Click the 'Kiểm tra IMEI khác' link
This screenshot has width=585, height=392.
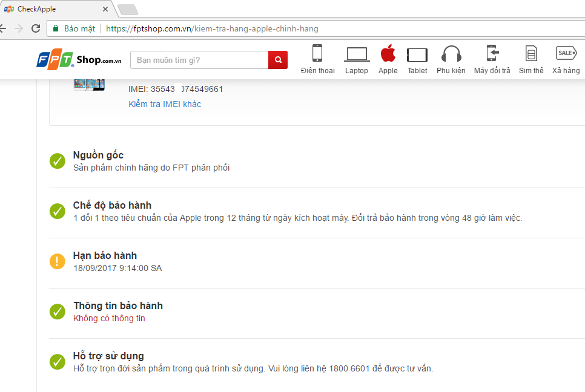click(165, 104)
